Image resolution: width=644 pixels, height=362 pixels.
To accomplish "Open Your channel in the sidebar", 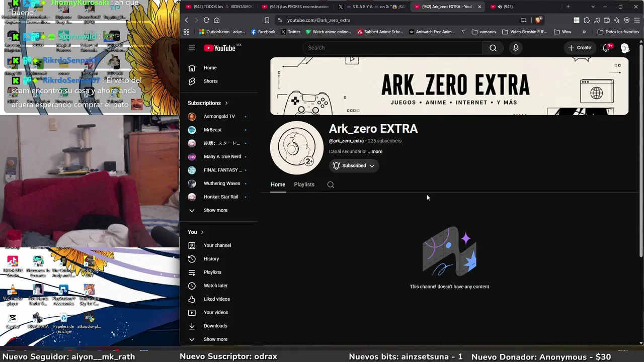I will tap(218, 245).
